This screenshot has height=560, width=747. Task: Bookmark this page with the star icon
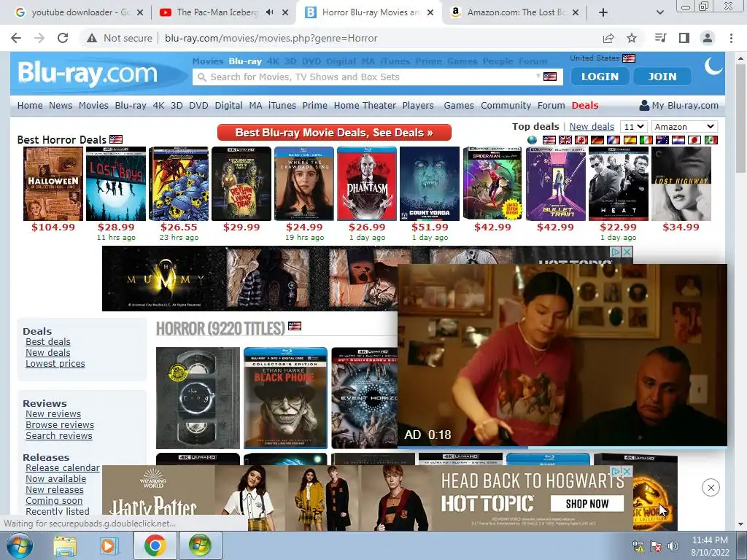click(632, 38)
